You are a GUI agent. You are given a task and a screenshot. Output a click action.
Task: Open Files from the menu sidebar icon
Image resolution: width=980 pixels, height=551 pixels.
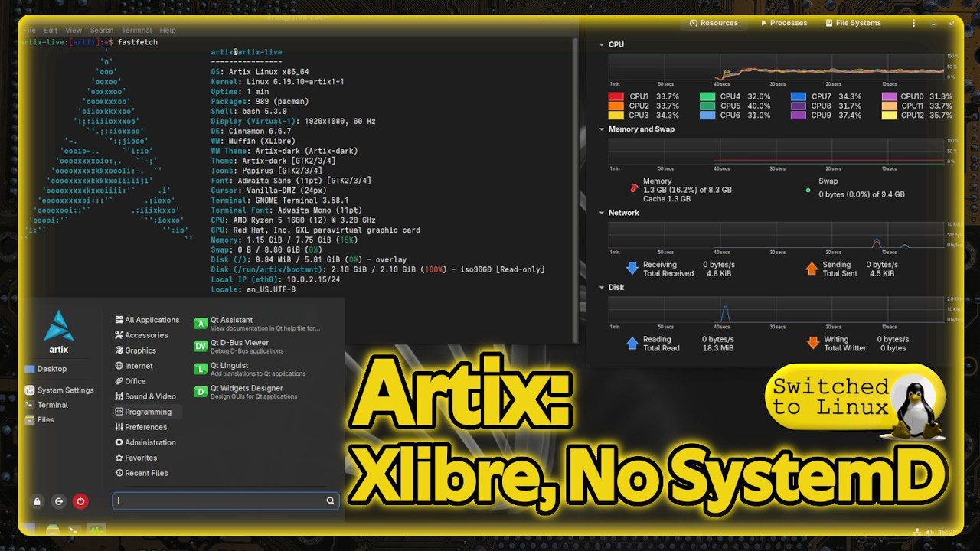(29, 419)
